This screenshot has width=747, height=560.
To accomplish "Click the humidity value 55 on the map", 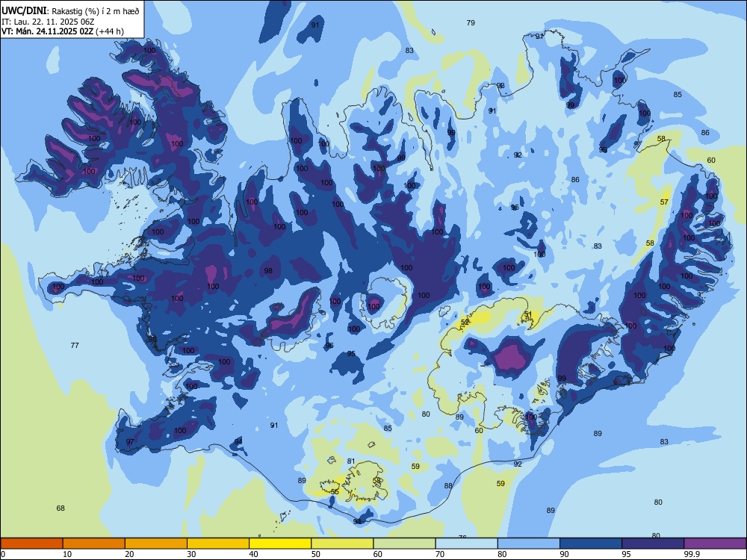I will (335, 492).
